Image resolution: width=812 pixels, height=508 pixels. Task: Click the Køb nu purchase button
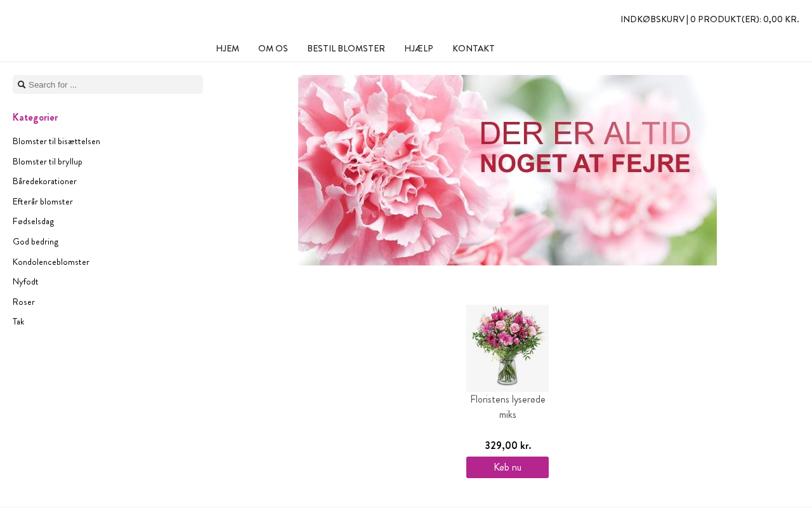[507, 467]
